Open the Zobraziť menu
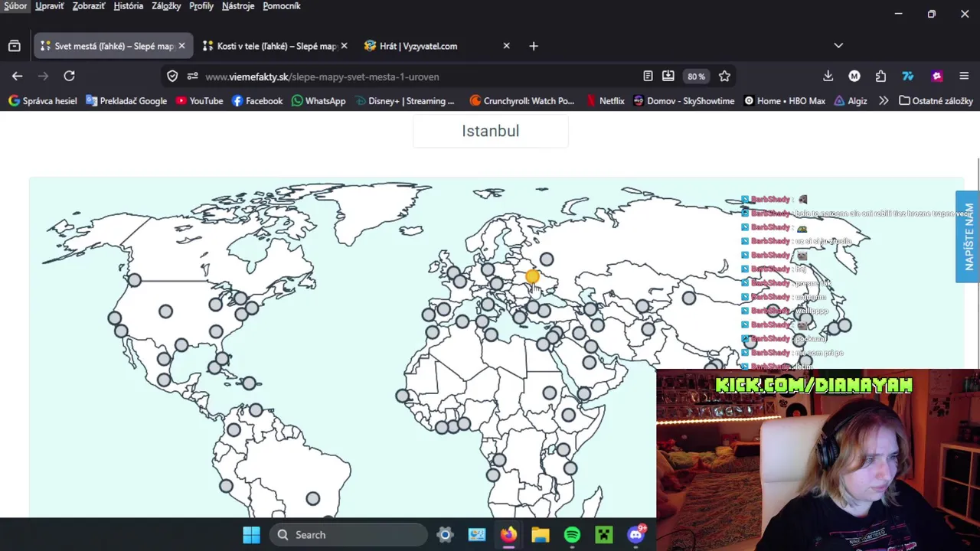 (x=89, y=6)
